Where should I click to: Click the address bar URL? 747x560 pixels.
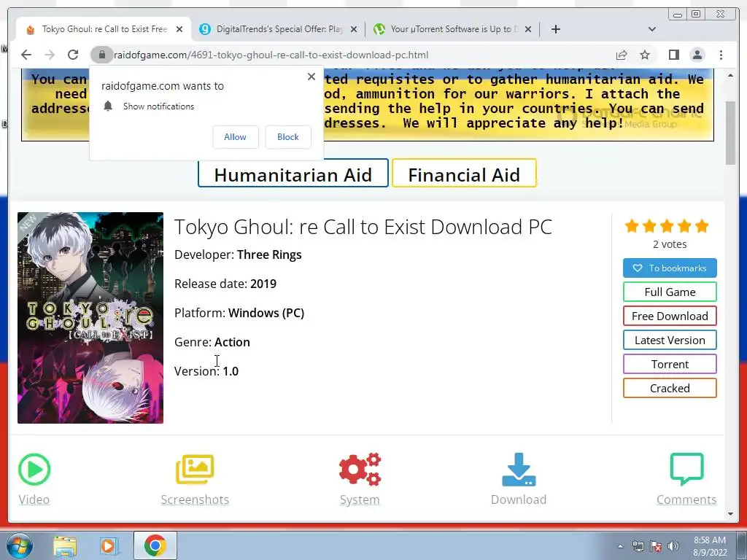[271, 55]
